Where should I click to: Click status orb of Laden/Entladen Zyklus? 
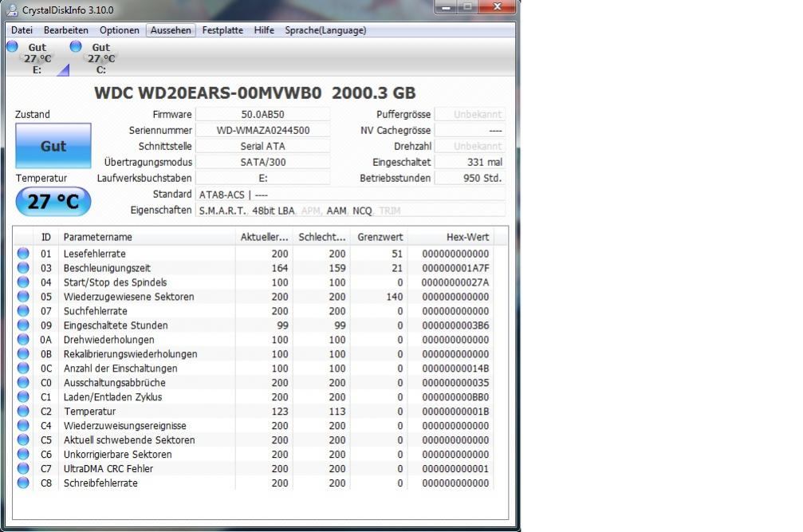(23, 397)
